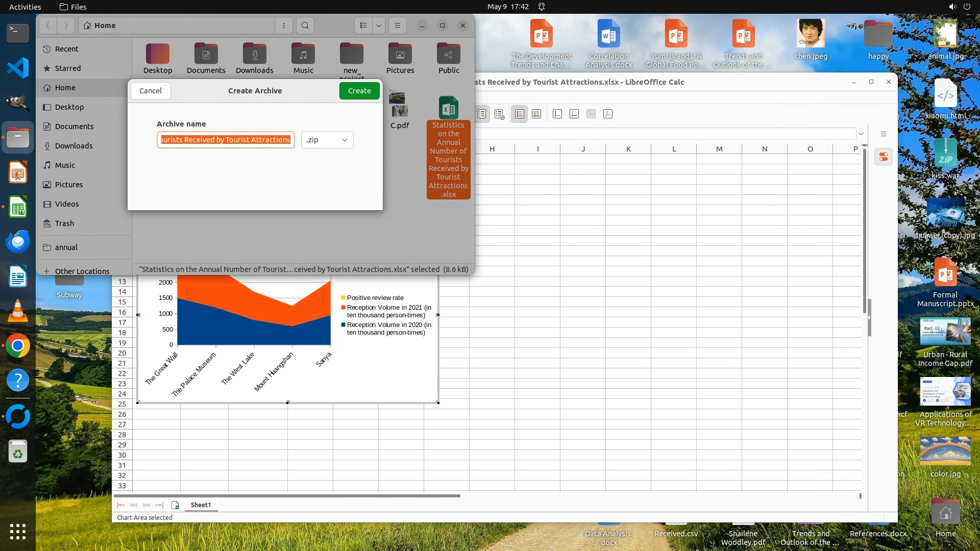Click the All Axes chart toolbar icon
The image size is (980, 551).
608,114
